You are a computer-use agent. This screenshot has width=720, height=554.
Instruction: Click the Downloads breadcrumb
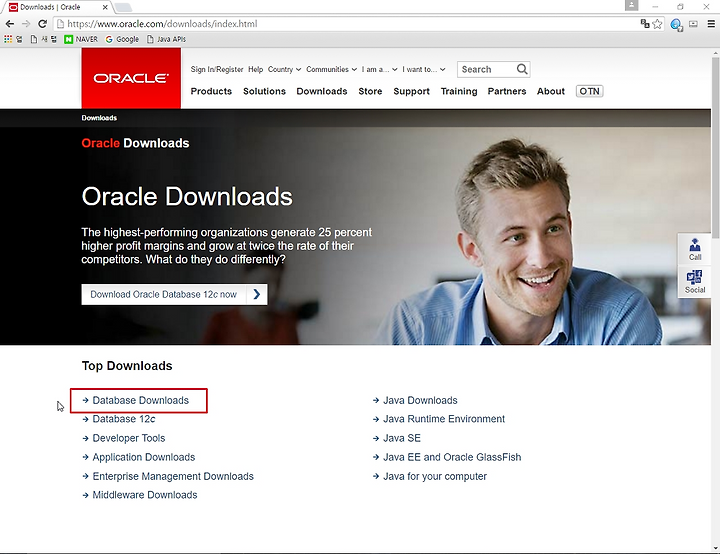coord(99,118)
